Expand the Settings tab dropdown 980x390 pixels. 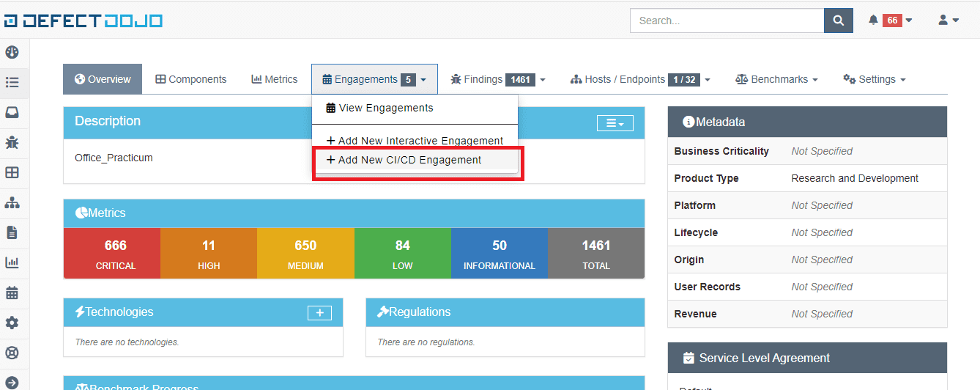pos(875,79)
